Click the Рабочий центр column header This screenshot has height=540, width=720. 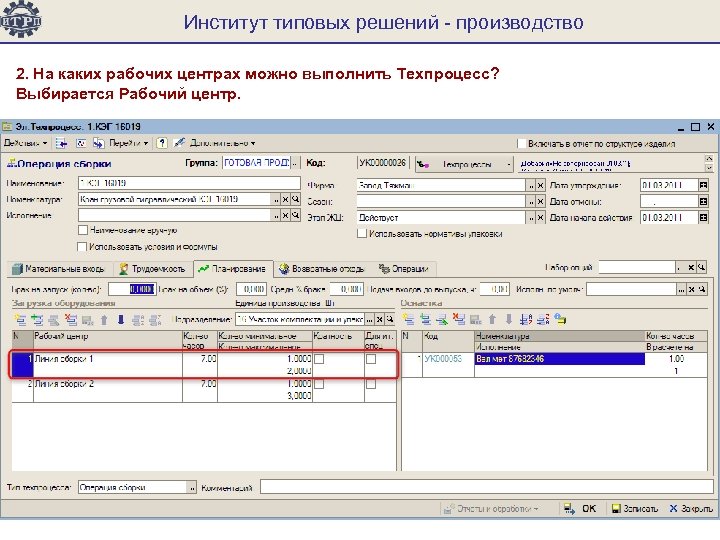pyautogui.click(x=107, y=341)
